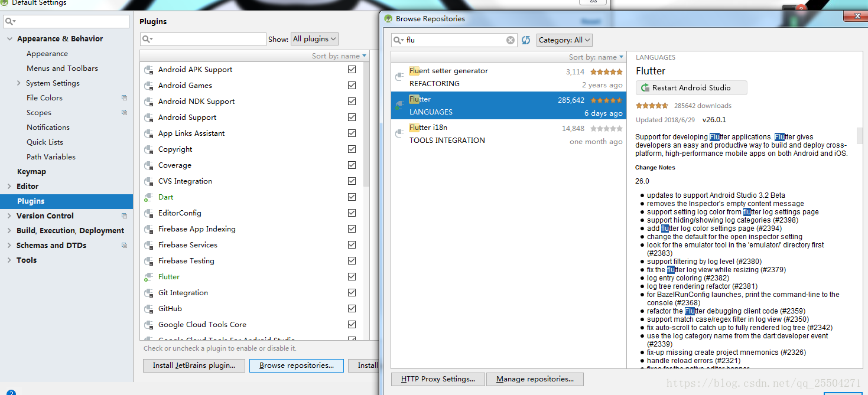
Task: Open Sort by name in Plugins panel
Action: [339, 56]
